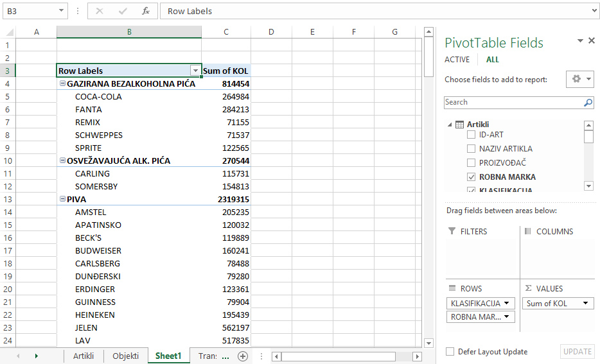Image resolution: width=600 pixels, height=364 pixels.
Task: Open the Row Labels filter dropdown
Action: point(195,71)
